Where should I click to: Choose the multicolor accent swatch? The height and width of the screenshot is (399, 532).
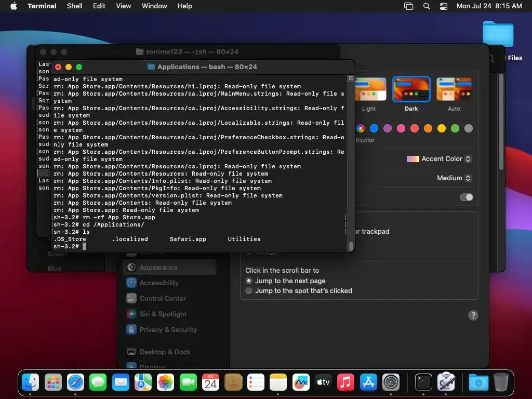pos(361,128)
